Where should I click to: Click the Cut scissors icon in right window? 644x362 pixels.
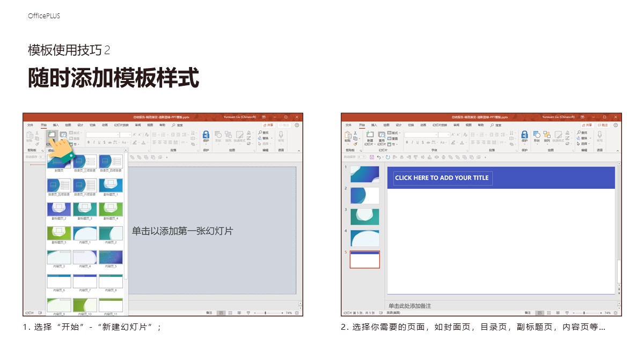355,133
